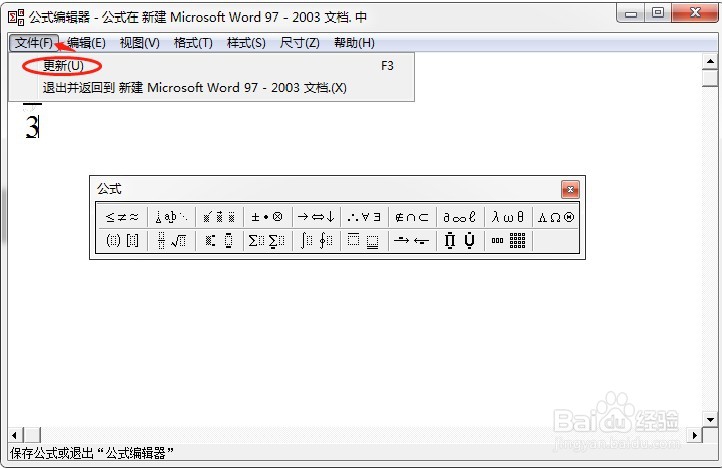Screen dimensions: 722x469
Task: Click the horizontal scrollbar thumb
Action: click(32, 434)
